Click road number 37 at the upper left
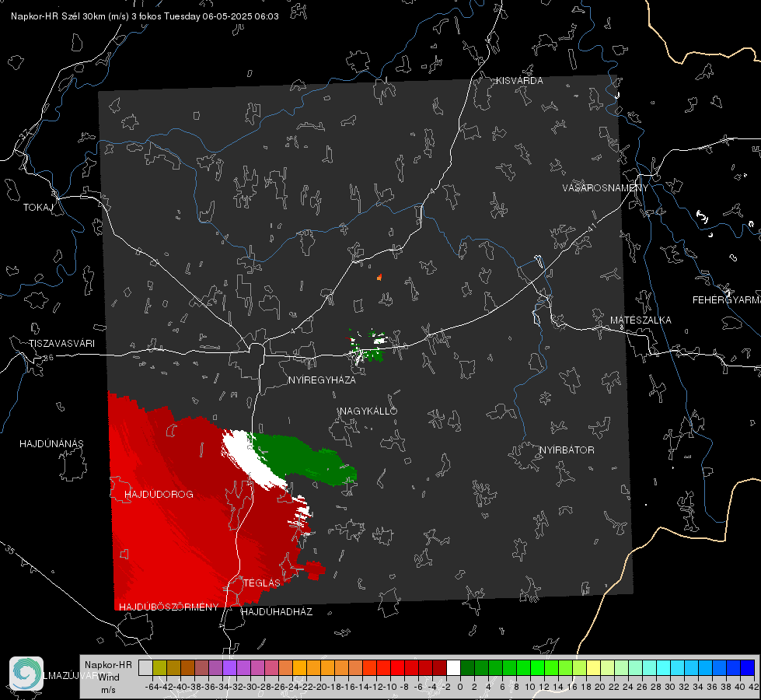Image resolution: width=761 pixels, height=700 pixels. (x=24, y=133)
